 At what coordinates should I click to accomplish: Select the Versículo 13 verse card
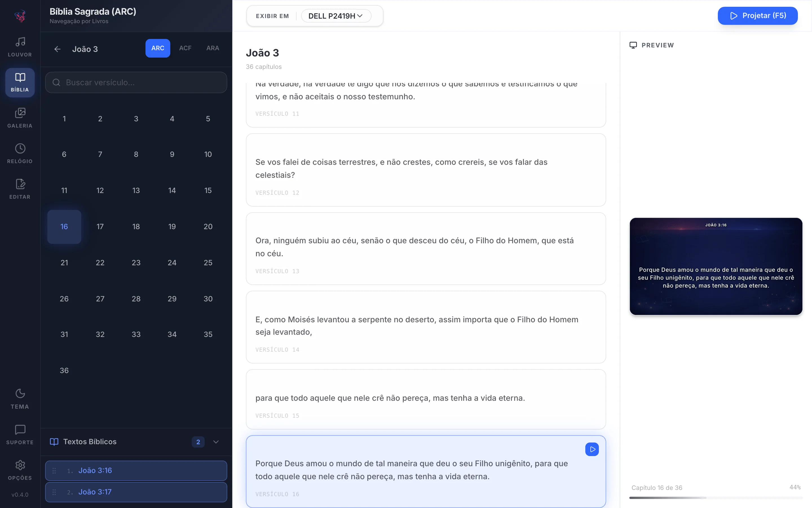coord(426,249)
